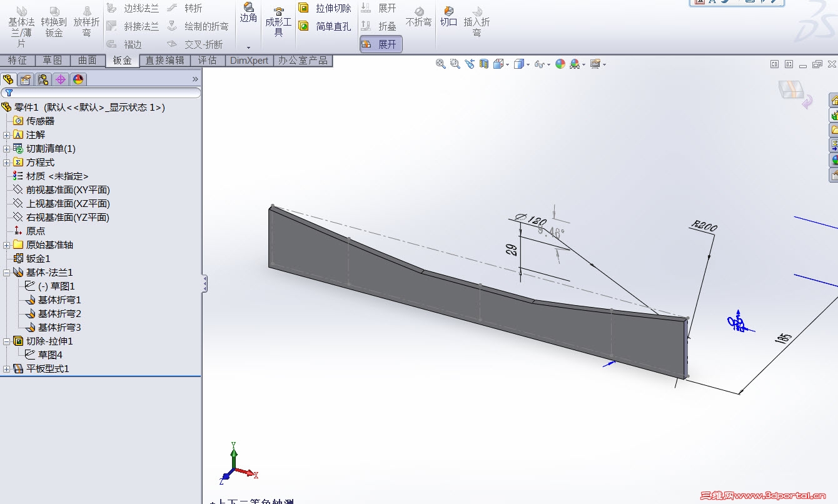Expand the 方程式 tree node

(x=6, y=163)
